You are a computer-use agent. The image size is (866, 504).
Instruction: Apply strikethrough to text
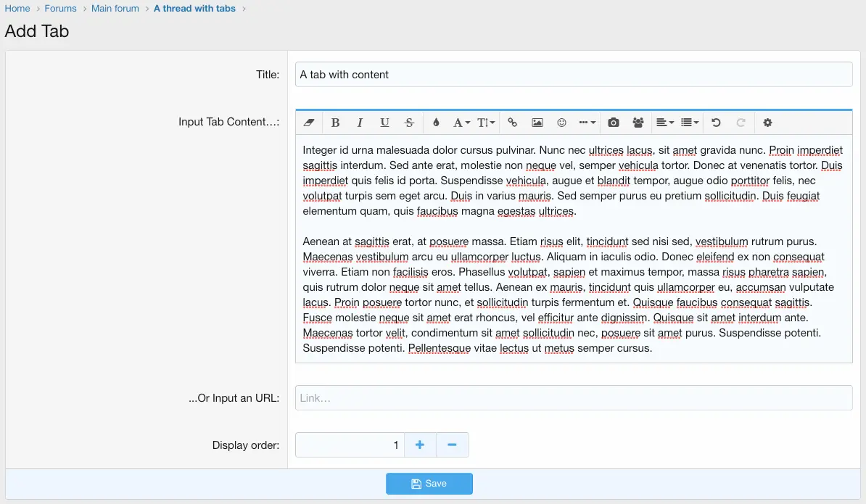pyautogui.click(x=409, y=123)
